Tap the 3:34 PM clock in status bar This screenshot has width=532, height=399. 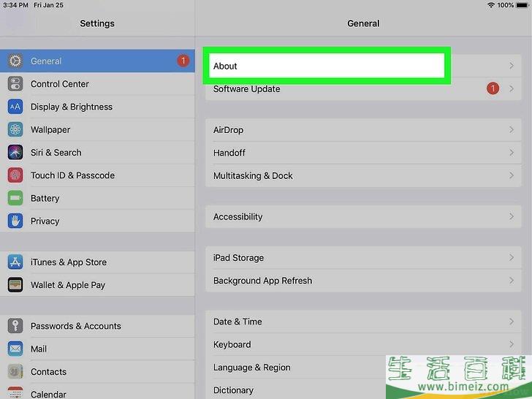pyautogui.click(x=15, y=5)
